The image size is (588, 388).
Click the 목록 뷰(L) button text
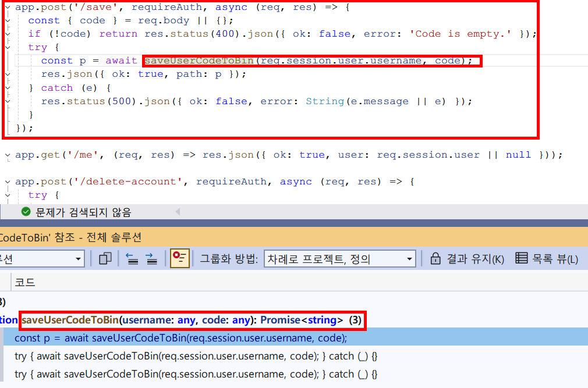click(555, 259)
